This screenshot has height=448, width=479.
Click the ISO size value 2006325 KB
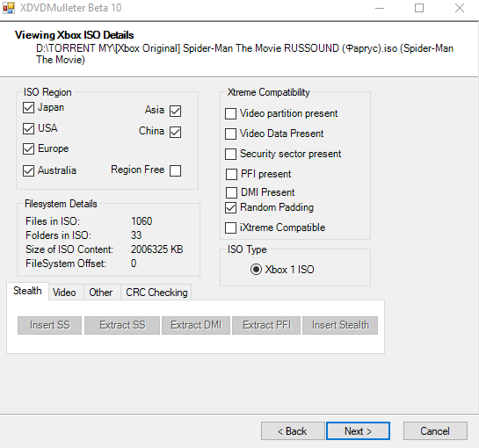click(x=157, y=249)
